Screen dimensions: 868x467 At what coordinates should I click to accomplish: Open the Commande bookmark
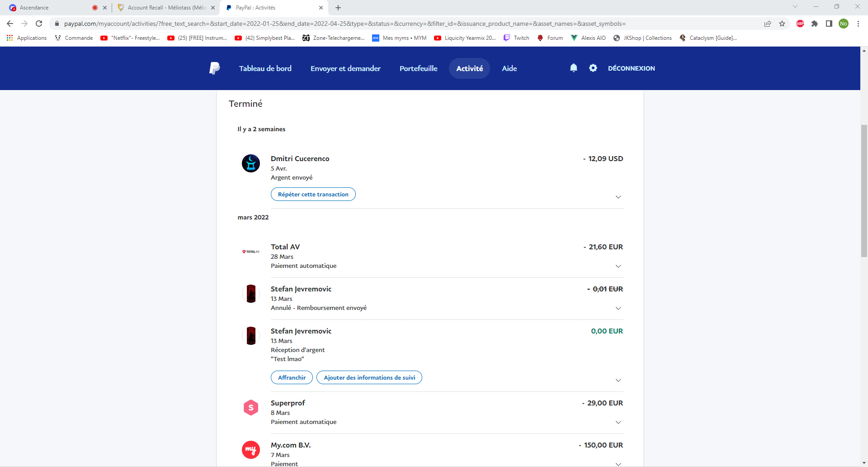(x=74, y=38)
